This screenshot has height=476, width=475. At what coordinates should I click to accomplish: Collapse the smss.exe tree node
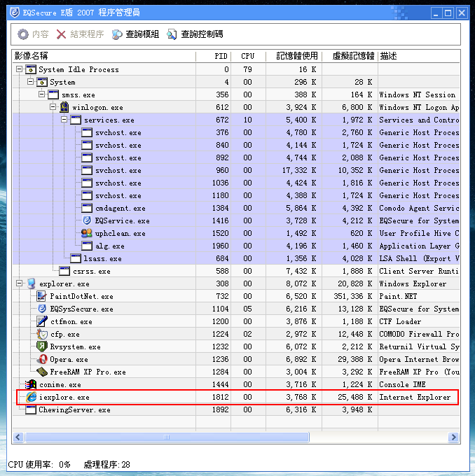coord(41,94)
